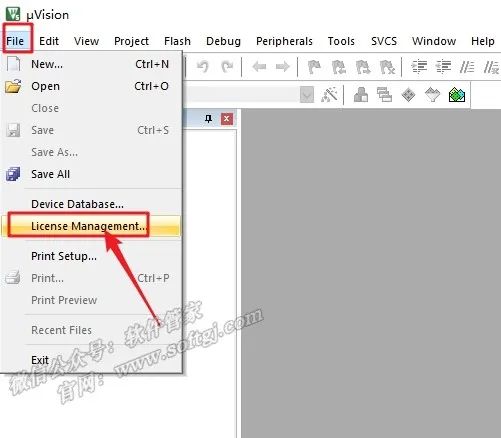Click the indent selected lines icon
The width and height of the screenshot is (501, 438).
419,67
